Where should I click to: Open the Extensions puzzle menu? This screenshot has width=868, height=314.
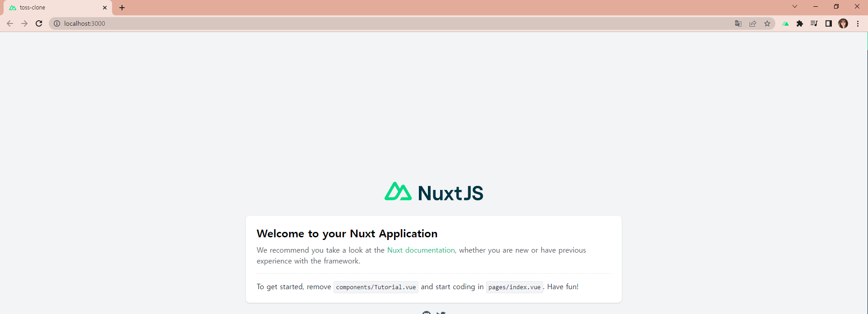coord(800,23)
